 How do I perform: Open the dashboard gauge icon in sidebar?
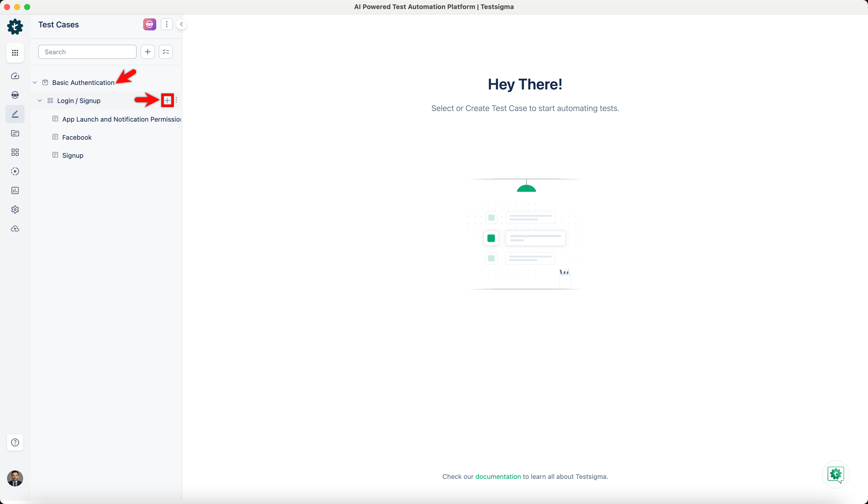click(15, 76)
